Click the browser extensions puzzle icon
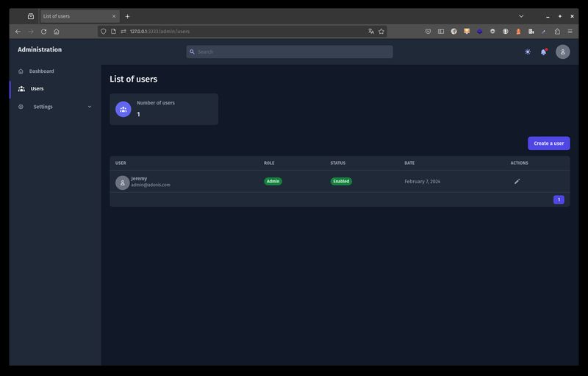Viewport: 588px width, 376px height. click(x=557, y=32)
